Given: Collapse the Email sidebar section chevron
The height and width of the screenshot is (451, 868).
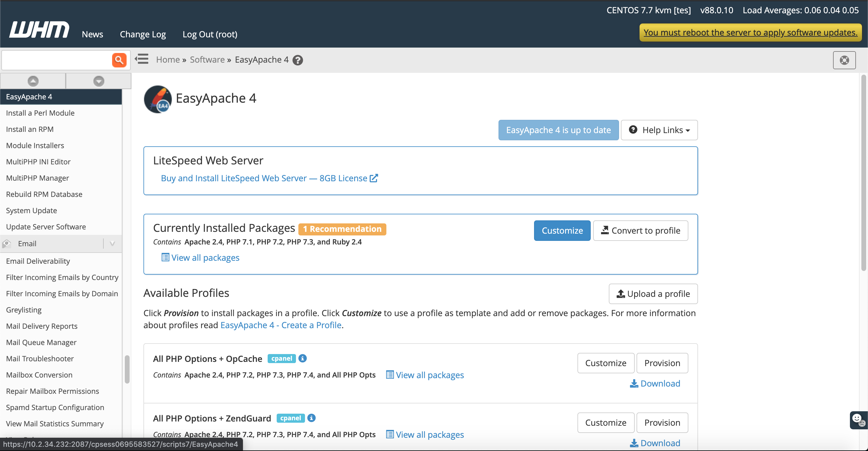Looking at the screenshot, I should point(112,243).
